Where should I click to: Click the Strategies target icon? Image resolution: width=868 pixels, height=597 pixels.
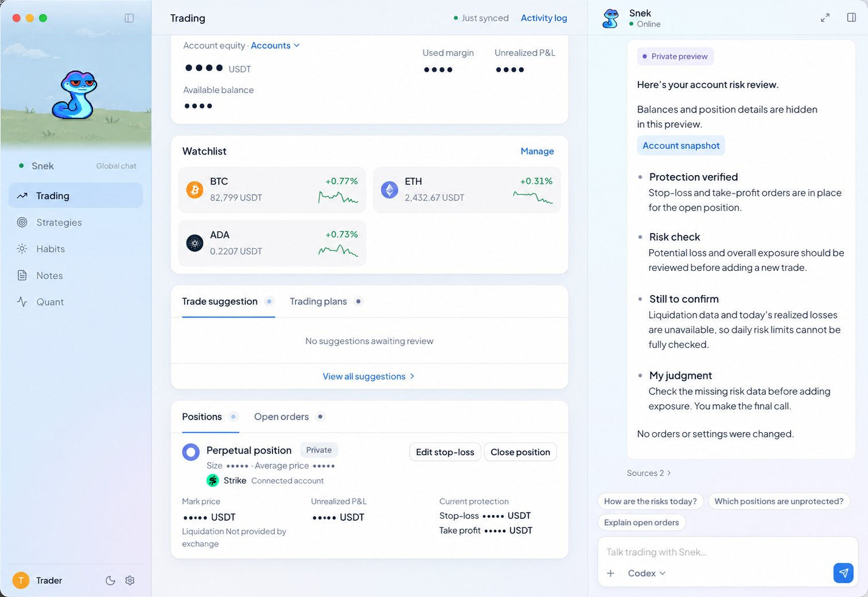22,222
